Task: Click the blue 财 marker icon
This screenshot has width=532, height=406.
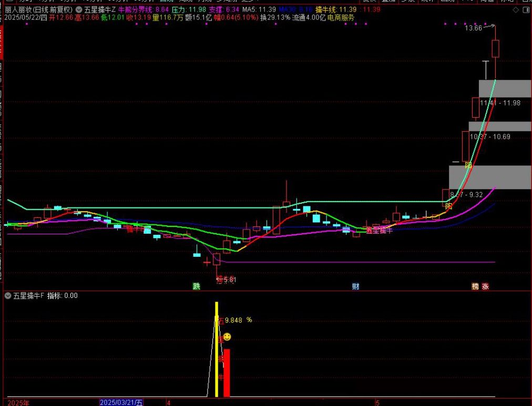Action: tap(356, 286)
